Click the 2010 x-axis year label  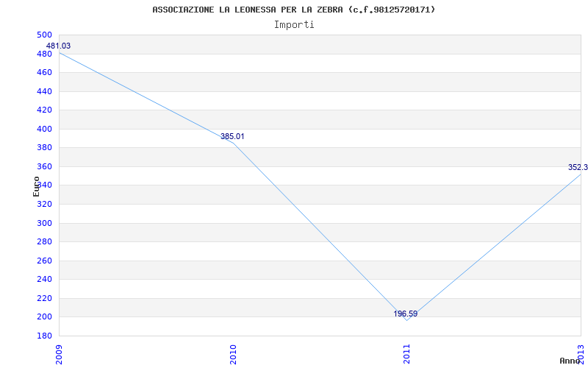(x=233, y=354)
